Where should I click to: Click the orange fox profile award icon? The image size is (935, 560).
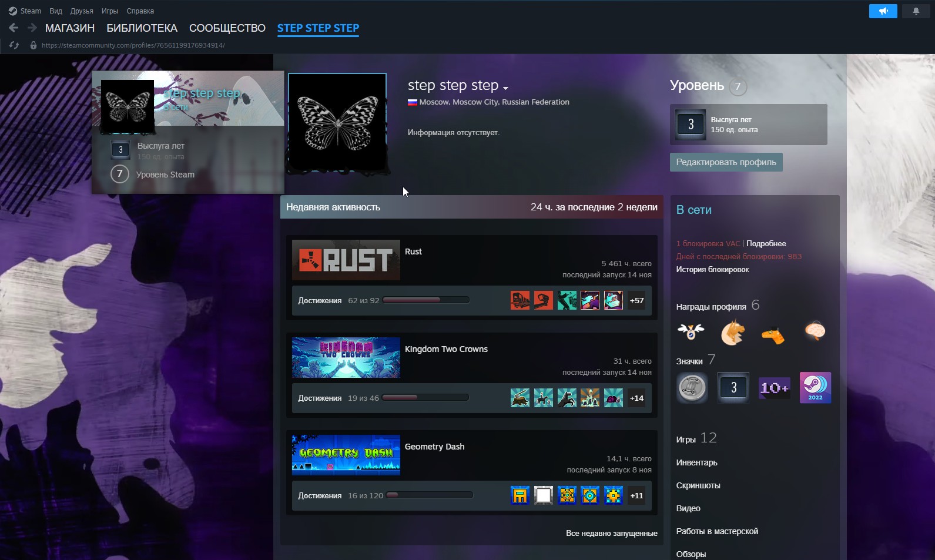pos(732,333)
